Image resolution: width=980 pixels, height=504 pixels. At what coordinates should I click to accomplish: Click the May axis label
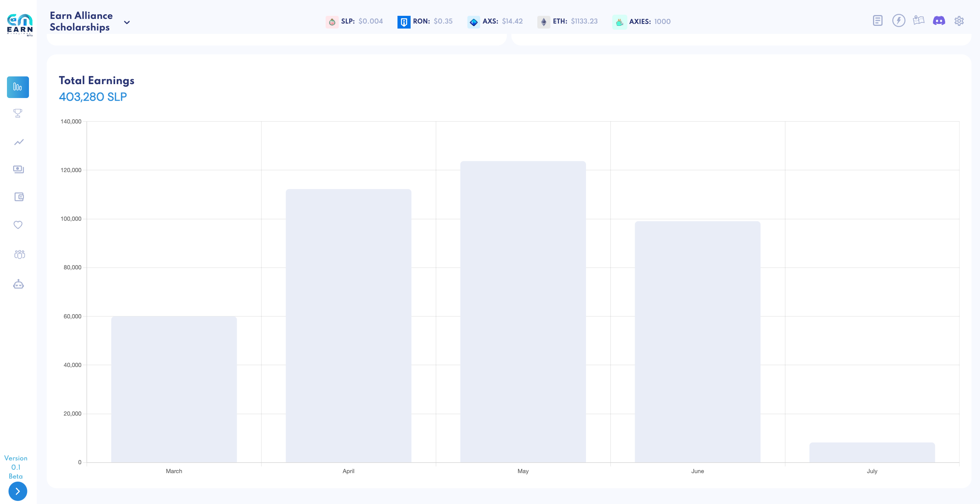point(523,471)
